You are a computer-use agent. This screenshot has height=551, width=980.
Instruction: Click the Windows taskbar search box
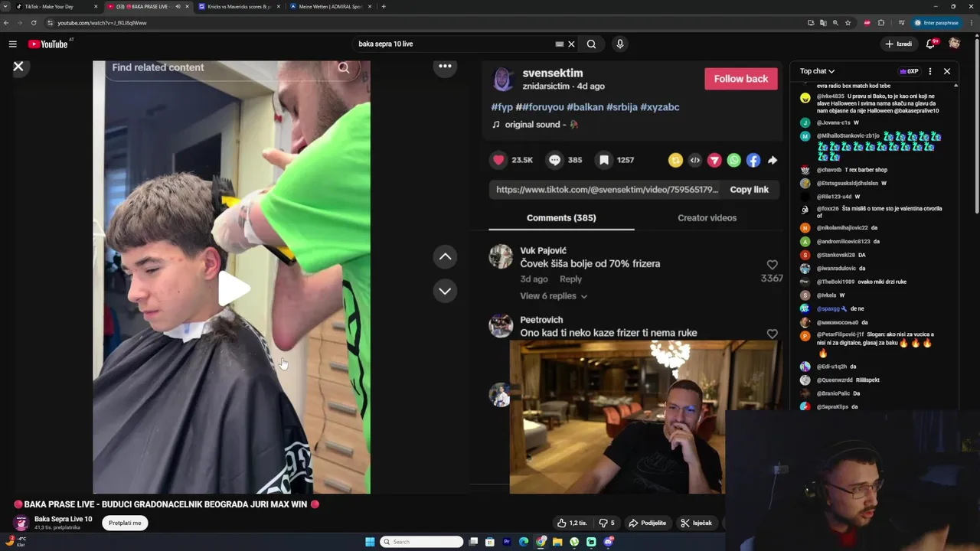coord(422,542)
